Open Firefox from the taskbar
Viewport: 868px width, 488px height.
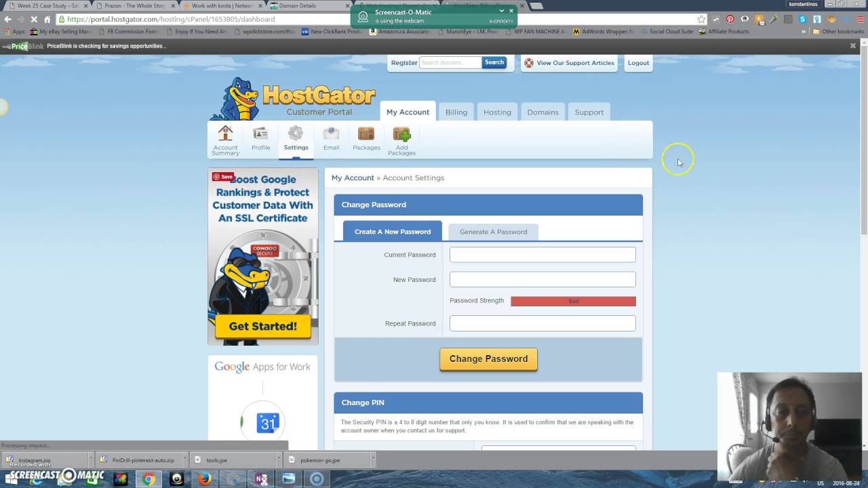pos(205,479)
